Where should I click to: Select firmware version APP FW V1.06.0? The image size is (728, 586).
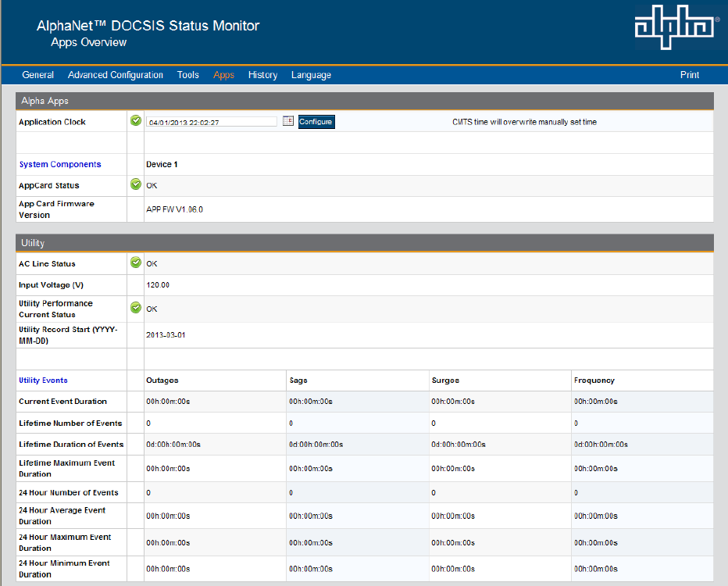174,209
